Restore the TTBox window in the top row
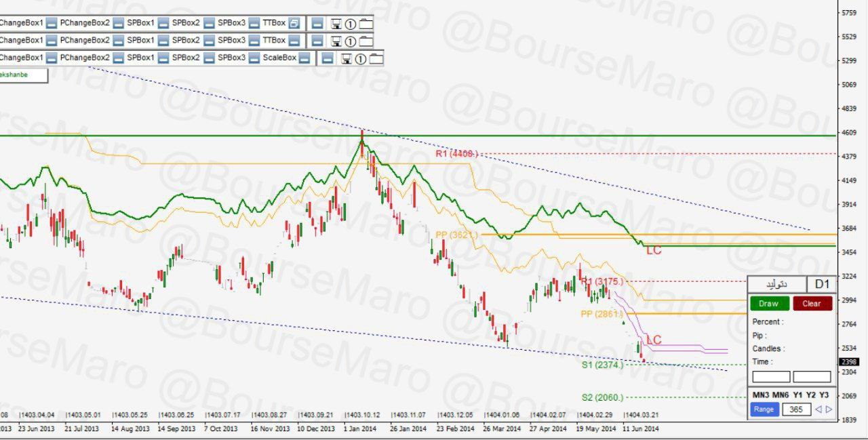 tap(294, 23)
